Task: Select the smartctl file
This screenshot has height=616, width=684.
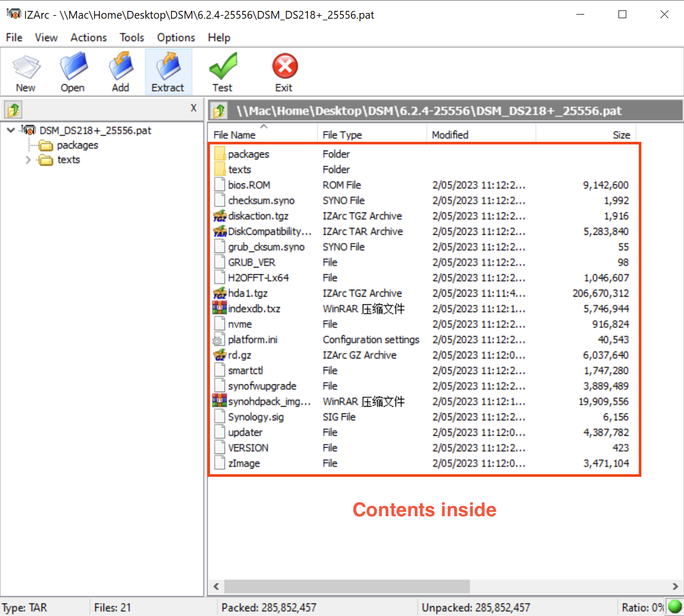Action: point(245,370)
